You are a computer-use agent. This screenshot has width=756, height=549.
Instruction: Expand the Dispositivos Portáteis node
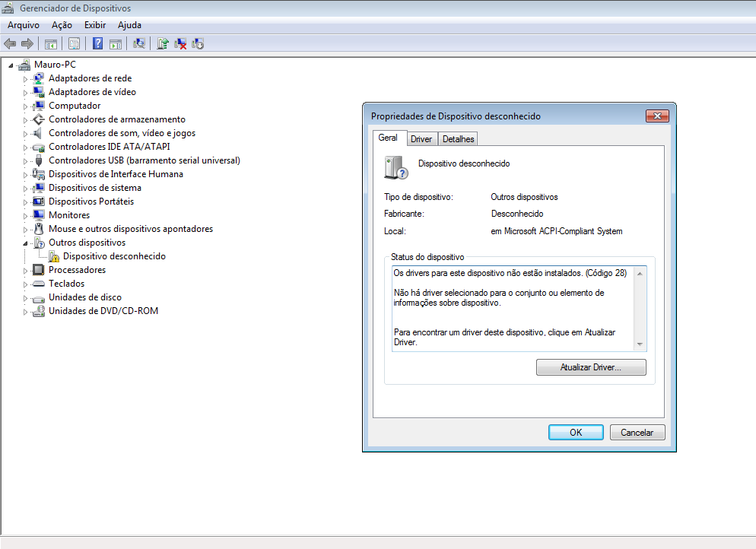pyautogui.click(x=26, y=202)
